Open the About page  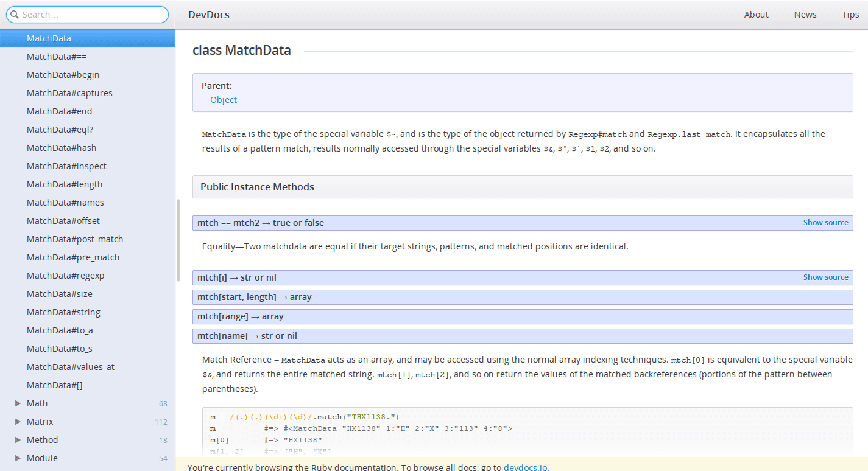(756, 14)
